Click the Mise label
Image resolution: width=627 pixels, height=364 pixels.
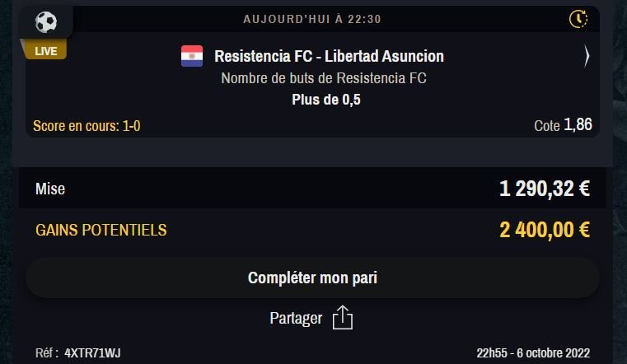point(50,189)
